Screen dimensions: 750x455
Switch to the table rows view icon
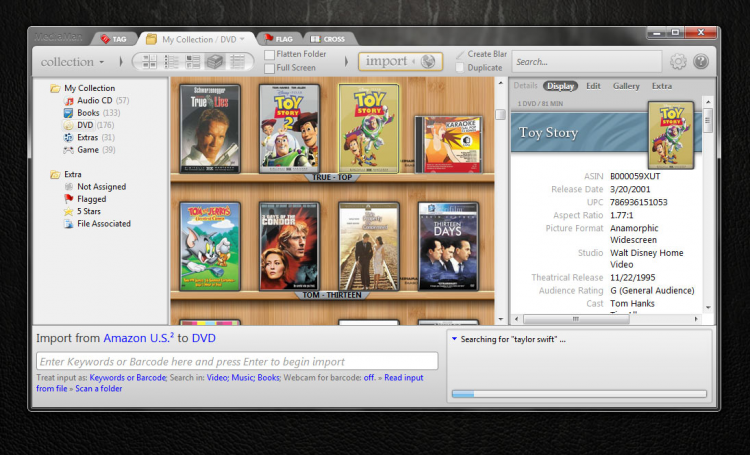[237, 62]
